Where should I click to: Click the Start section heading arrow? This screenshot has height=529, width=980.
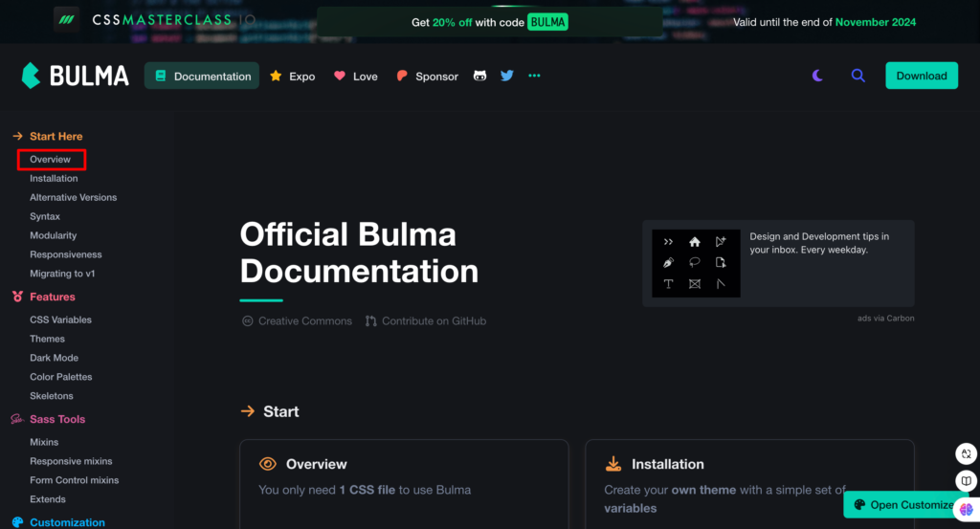248,411
